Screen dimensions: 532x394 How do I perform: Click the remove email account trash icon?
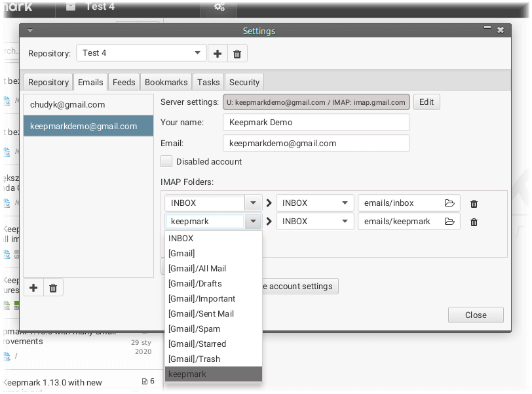coord(53,287)
